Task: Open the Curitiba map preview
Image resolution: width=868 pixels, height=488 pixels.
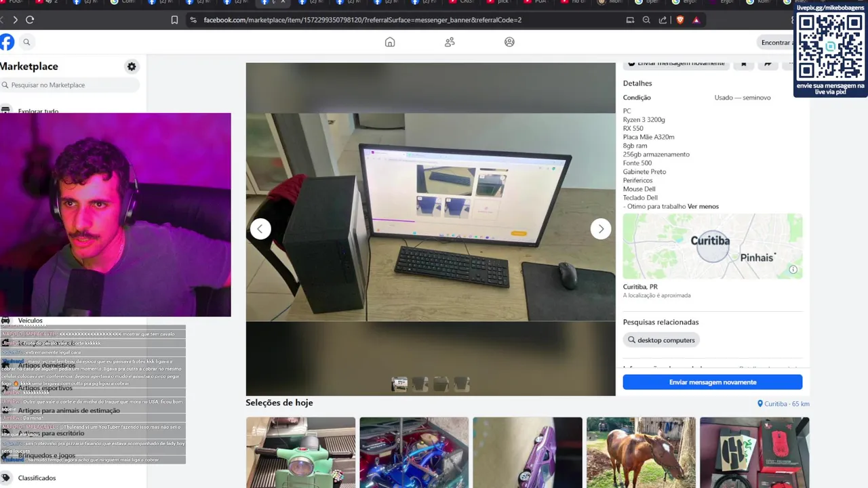Action: click(712, 246)
